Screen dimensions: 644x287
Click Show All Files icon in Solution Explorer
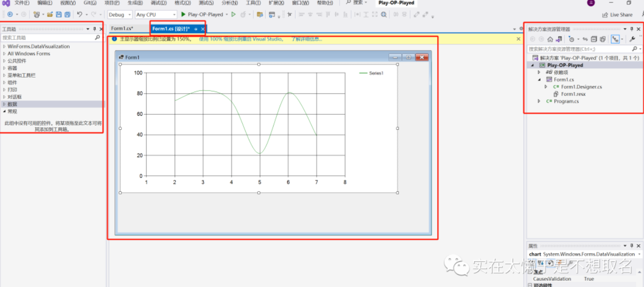pos(603,39)
